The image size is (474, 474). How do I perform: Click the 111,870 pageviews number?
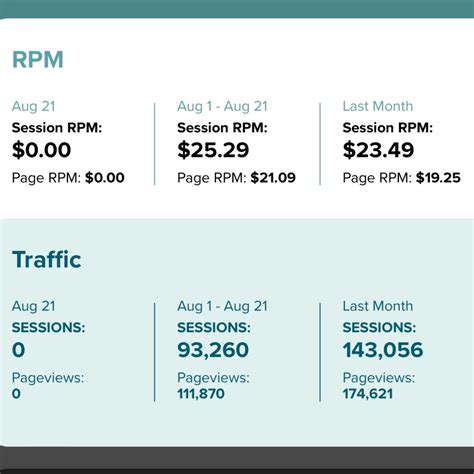201,394
